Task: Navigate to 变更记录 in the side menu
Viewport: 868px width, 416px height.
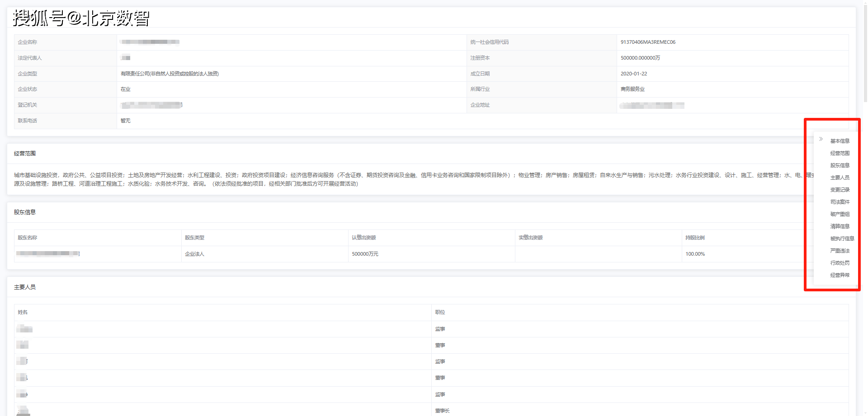Action: 840,190
